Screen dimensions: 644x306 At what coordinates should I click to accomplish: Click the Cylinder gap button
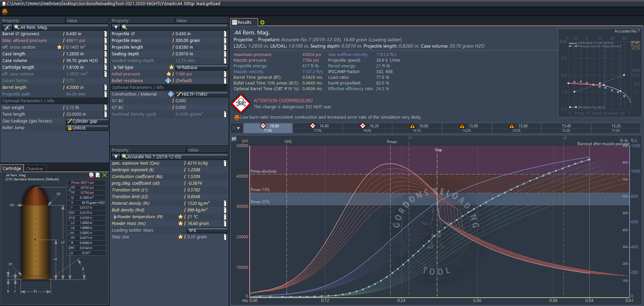click(87, 121)
